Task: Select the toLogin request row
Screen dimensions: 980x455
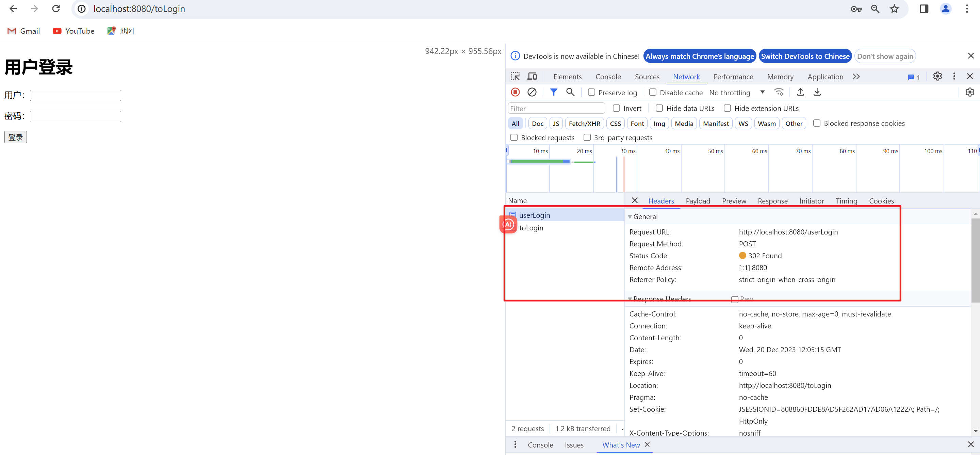Action: click(x=565, y=228)
